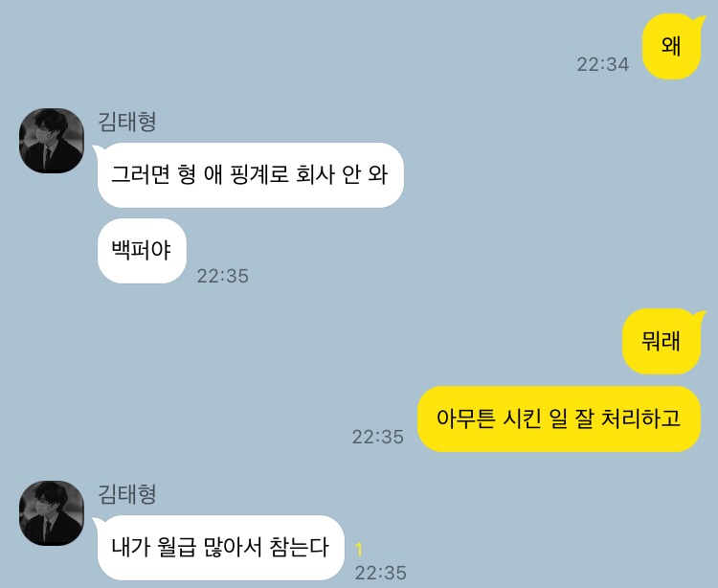Image resolution: width=718 pixels, height=588 pixels.
Task: Tap the yellow 왜 message bubble
Action: click(672, 46)
